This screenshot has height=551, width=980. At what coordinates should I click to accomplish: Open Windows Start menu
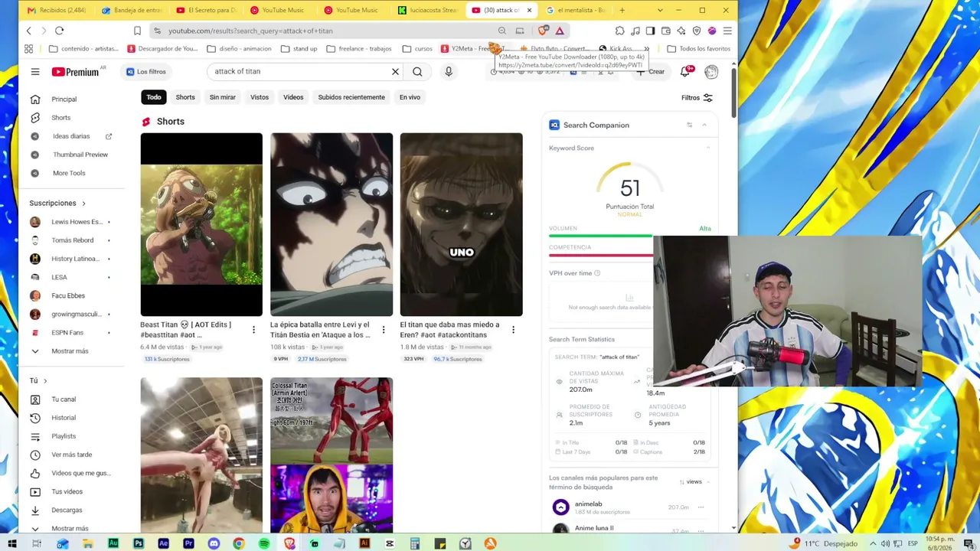(x=11, y=543)
